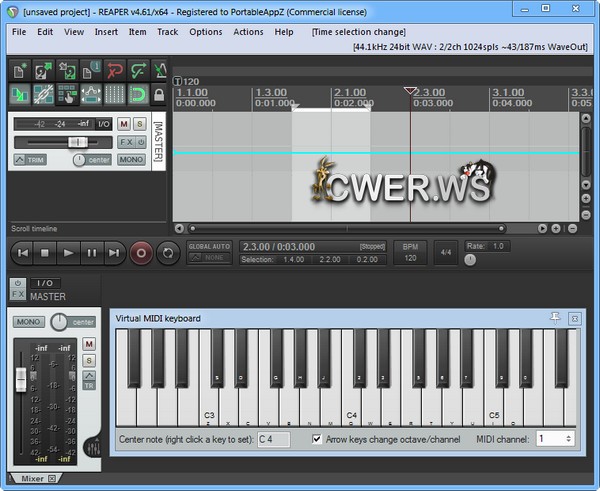Viewport: 600px width, 491px height.
Task: Click the master track volume fader
Action: (77, 143)
